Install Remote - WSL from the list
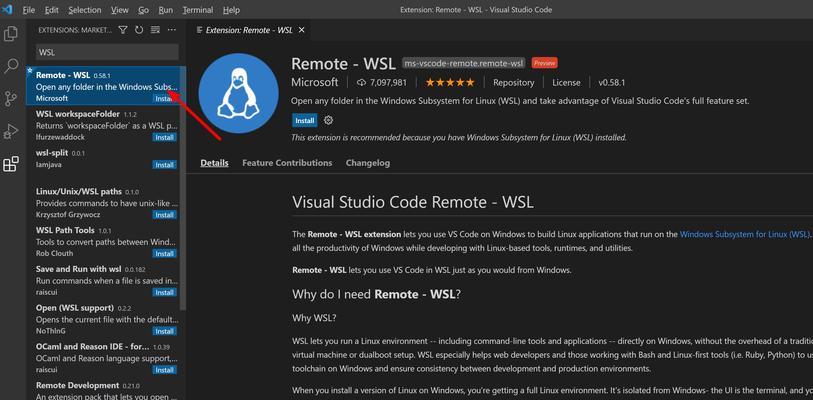Screen dimensions: 813x400 tap(165, 99)
